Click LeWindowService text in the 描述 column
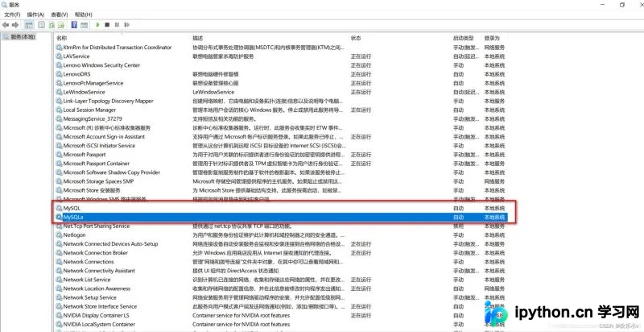The height and width of the screenshot is (332, 644). (x=213, y=92)
